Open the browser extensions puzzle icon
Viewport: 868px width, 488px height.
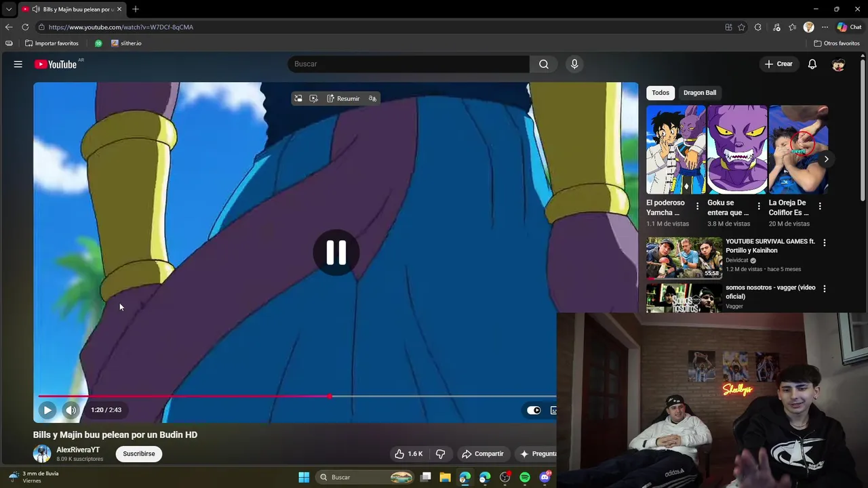758,27
